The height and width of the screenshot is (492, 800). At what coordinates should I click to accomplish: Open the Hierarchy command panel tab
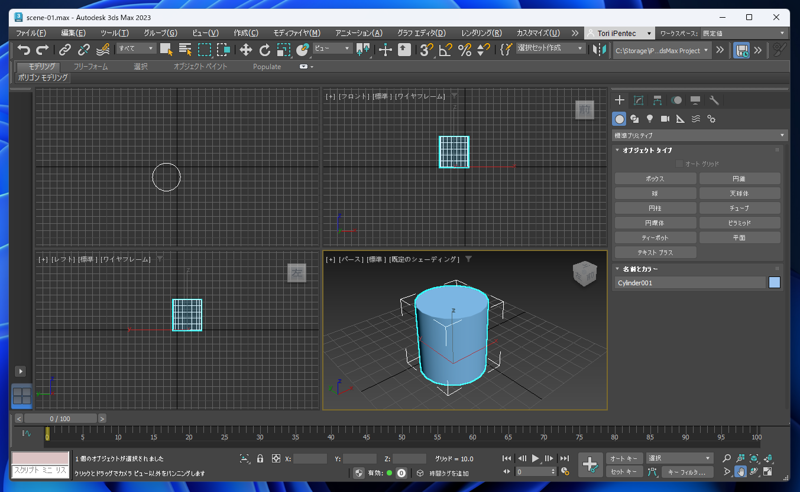pyautogui.click(x=657, y=100)
